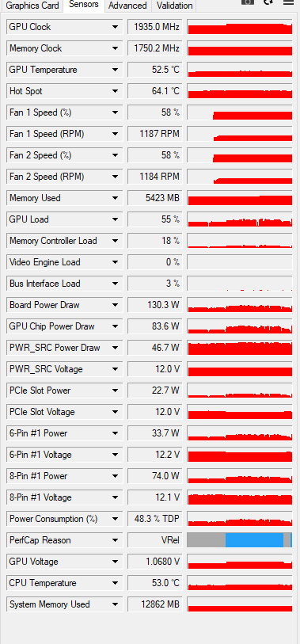The height and width of the screenshot is (644, 300).
Task: Select the 12862 MB system memory value
Action: [x=154, y=604]
